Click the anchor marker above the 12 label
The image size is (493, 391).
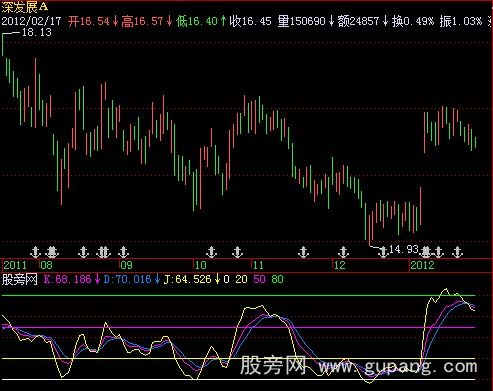343,252
